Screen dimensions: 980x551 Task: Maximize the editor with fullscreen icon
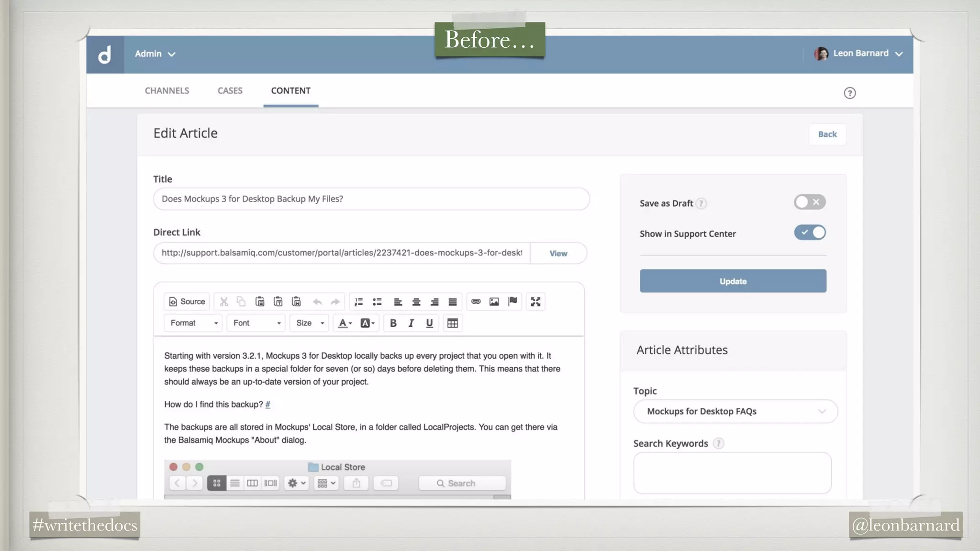(x=535, y=302)
